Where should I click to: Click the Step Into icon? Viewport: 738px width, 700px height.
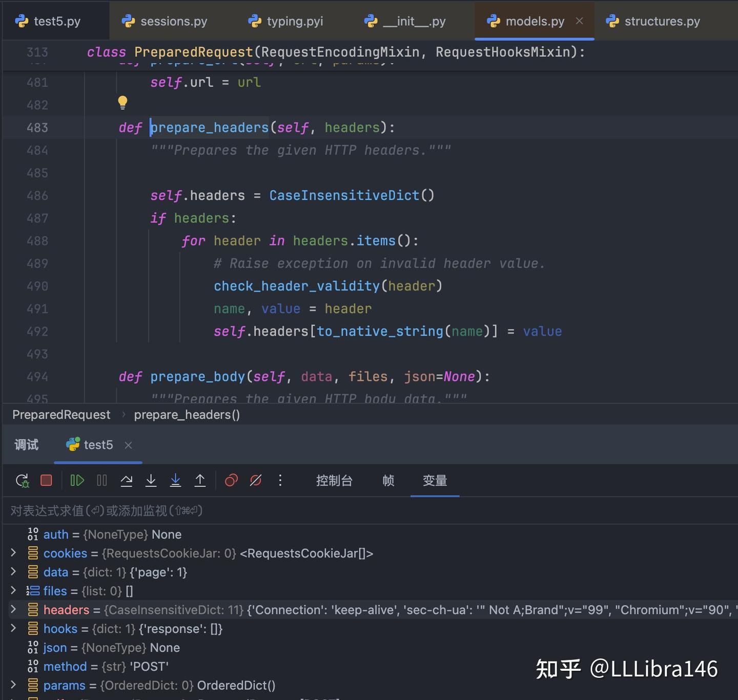tap(151, 480)
